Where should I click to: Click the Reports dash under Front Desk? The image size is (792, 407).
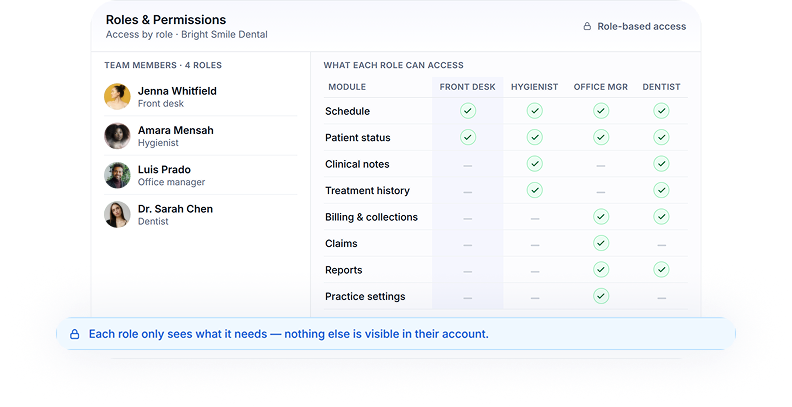click(x=468, y=272)
